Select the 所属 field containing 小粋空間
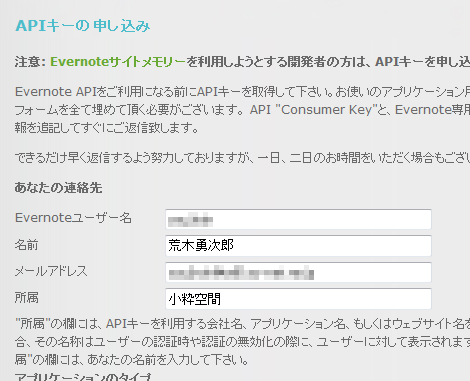This screenshot has width=470, height=381. click(x=298, y=299)
